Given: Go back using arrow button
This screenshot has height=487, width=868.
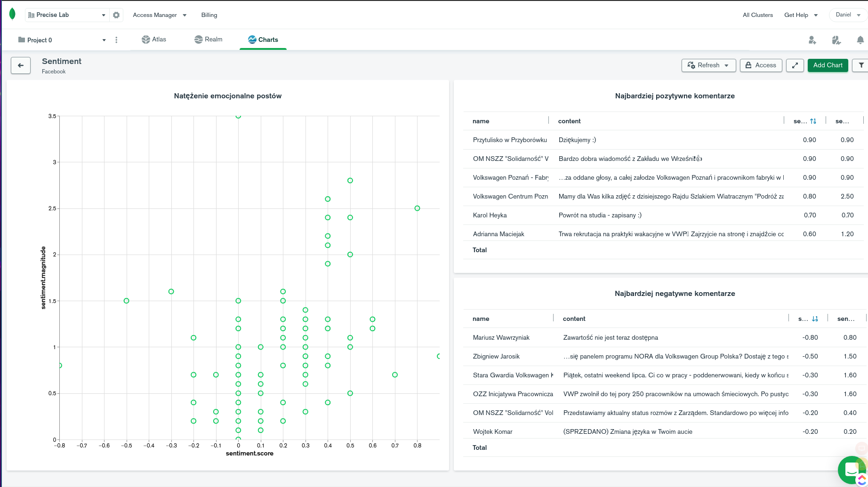Looking at the screenshot, I should pyautogui.click(x=21, y=65).
